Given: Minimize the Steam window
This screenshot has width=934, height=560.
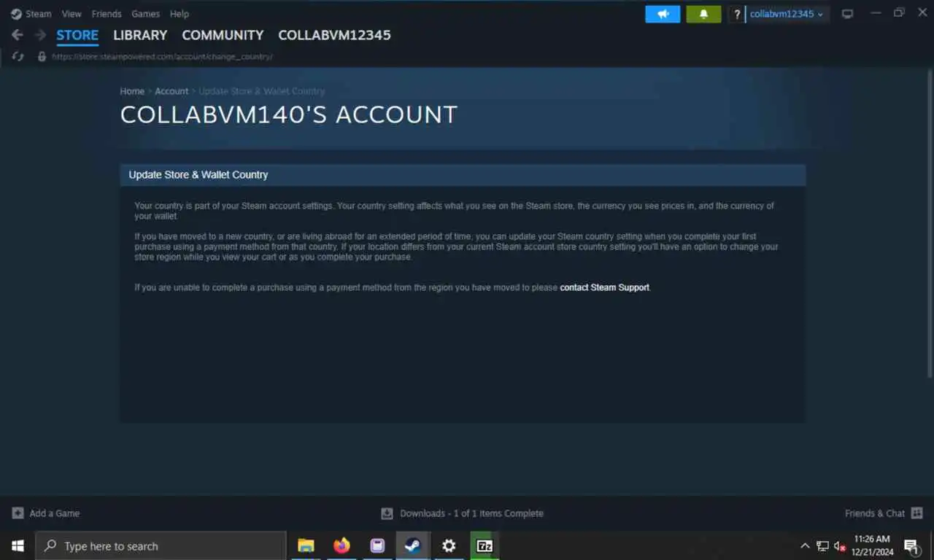Looking at the screenshot, I should (x=876, y=13).
